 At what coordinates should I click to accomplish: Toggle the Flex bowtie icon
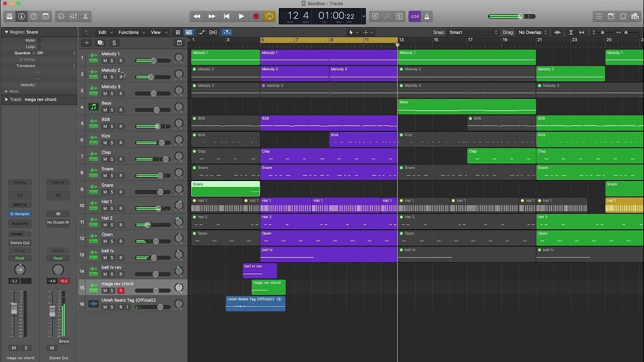(214, 32)
